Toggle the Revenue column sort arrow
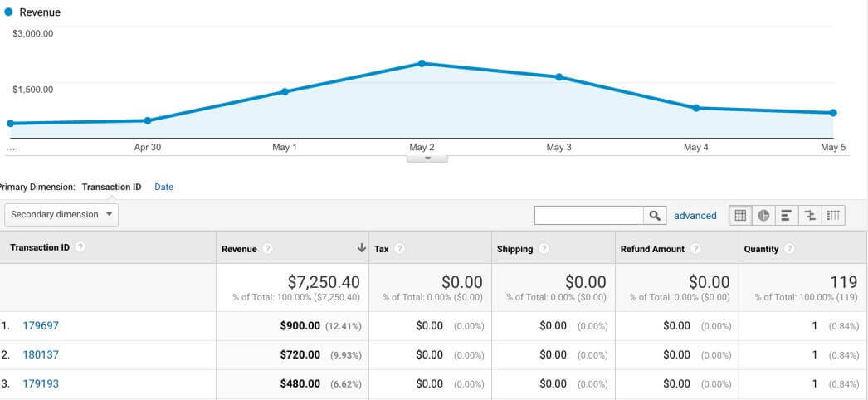The image size is (868, 400). 362,248
